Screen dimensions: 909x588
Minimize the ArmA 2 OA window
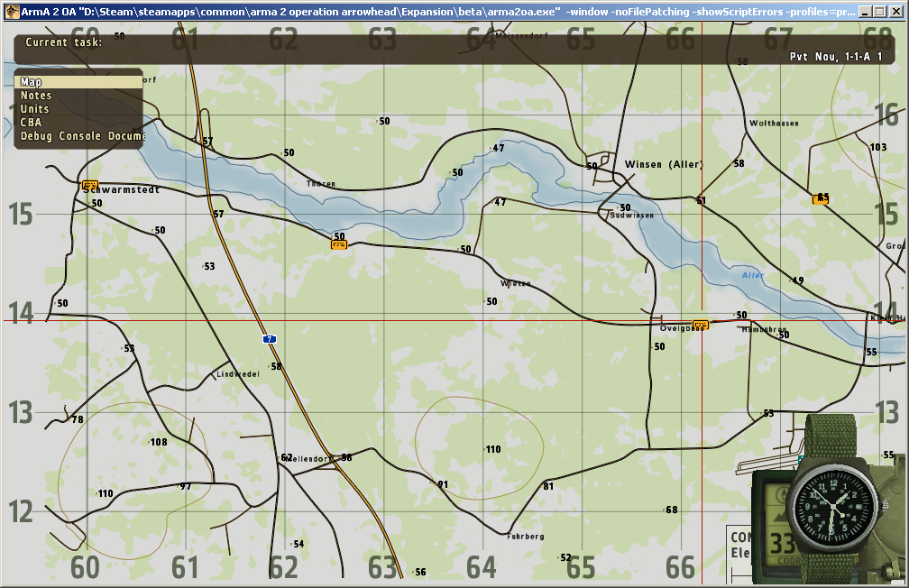(x=865, y=12)
